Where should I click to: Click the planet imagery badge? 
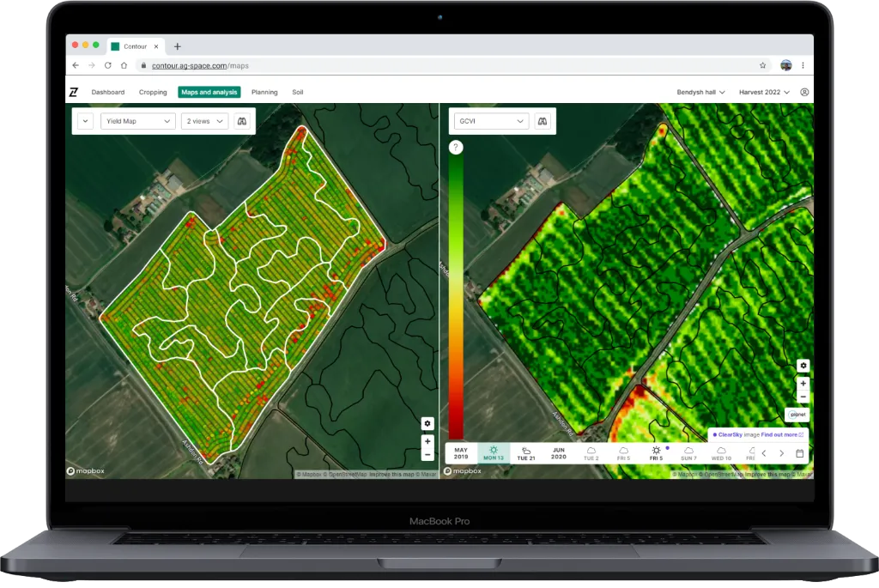click(x=797, y=415)
